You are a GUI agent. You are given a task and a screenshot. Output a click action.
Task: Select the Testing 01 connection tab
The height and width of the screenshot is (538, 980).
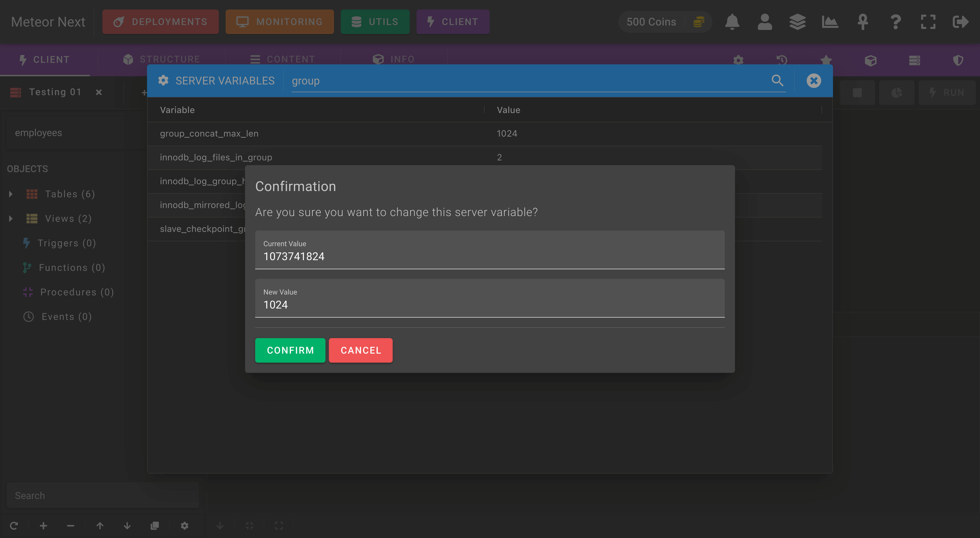coord(55,92)
